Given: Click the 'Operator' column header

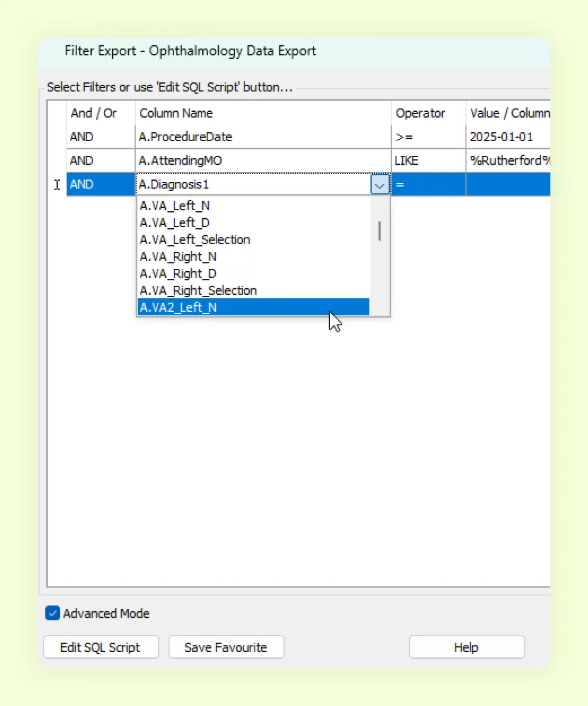Looking at the screenshot, I should point(429,113).
